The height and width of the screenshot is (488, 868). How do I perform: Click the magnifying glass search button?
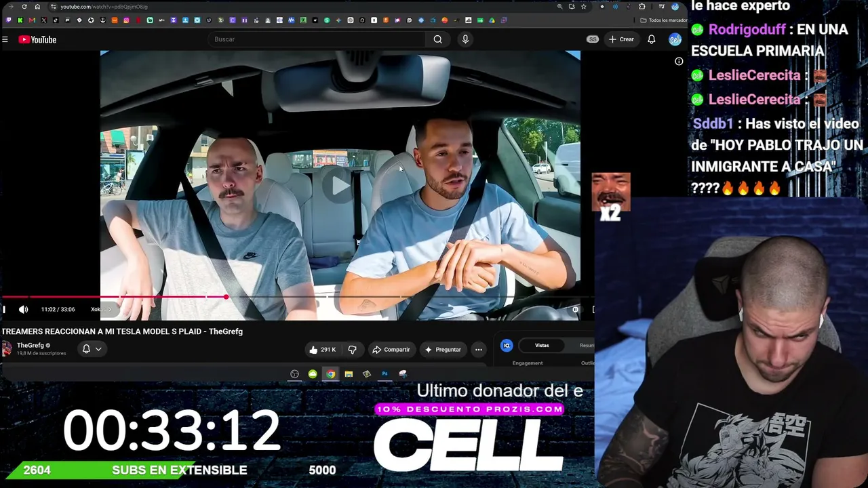[x=438, y=39]
